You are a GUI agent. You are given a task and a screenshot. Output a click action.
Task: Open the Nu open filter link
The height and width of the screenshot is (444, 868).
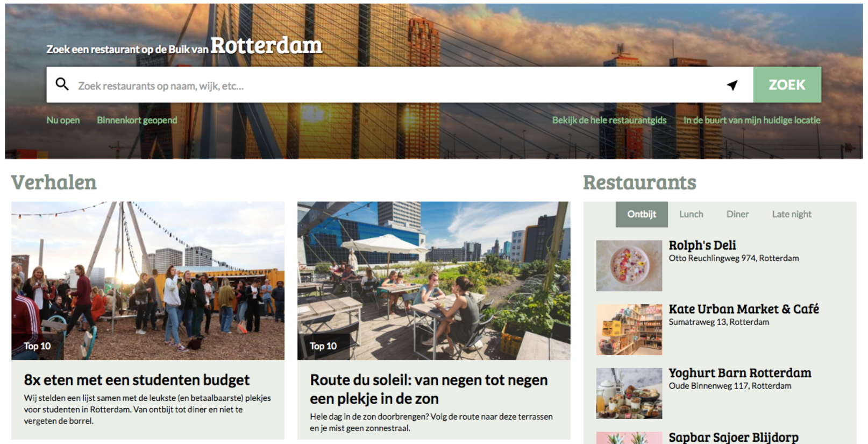(63, 120)
